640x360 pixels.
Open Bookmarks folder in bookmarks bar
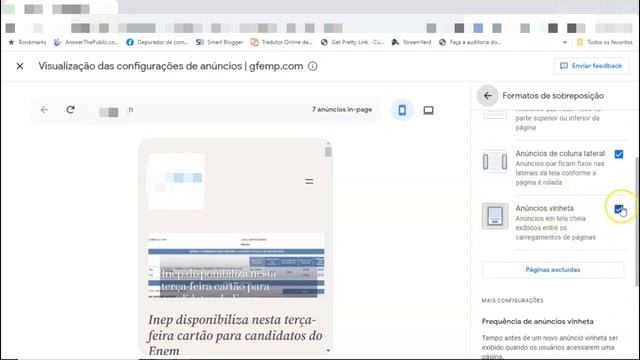coord(28,42)
